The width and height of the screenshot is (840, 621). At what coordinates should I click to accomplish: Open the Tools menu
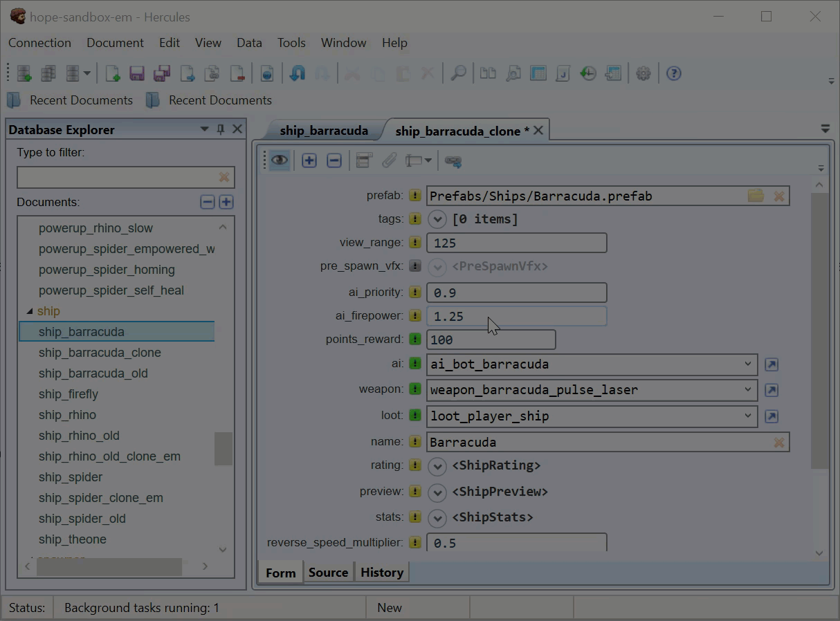click(291, 43)
